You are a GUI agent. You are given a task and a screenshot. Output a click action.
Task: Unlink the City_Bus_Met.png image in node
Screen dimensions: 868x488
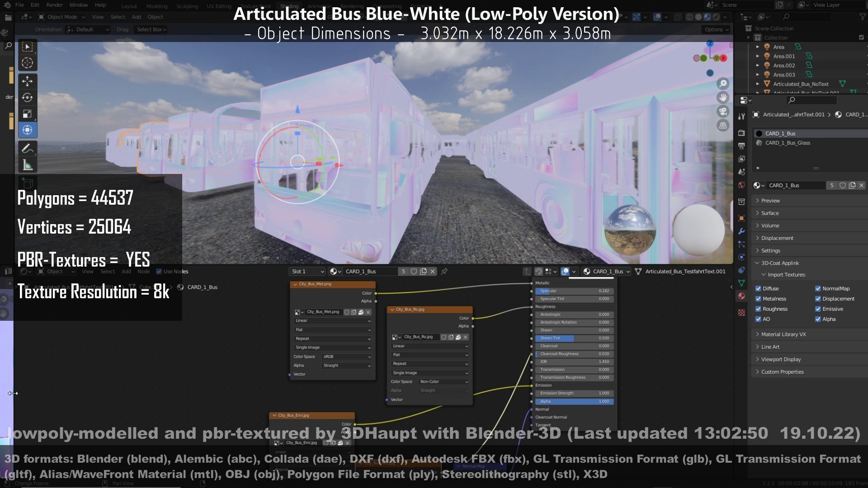click(x=368, y=312)
